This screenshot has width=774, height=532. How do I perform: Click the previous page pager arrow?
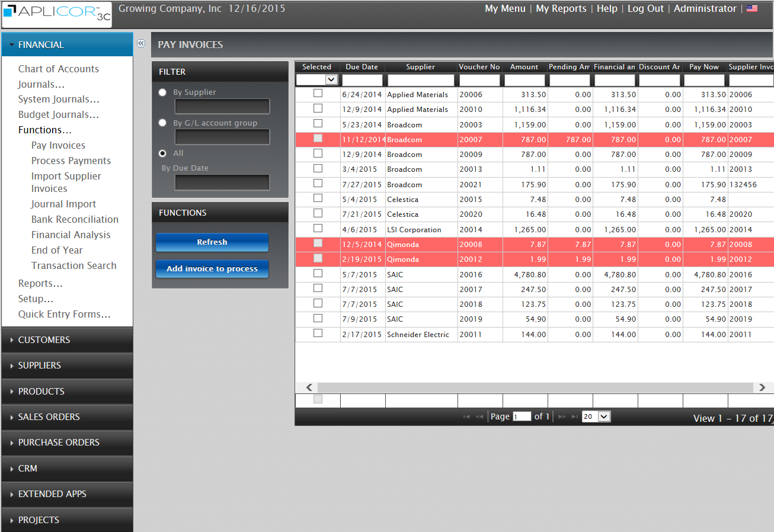click(x=479, y=417)
